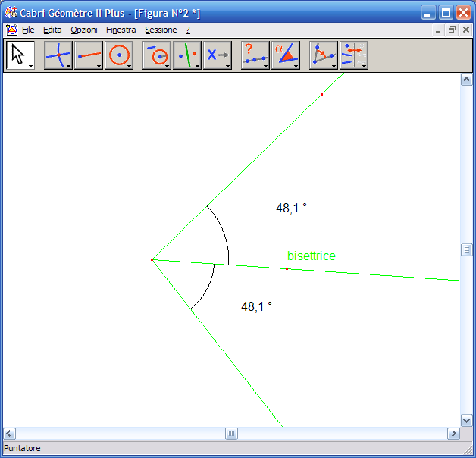Minimize the inner Figura document window
This screenshot has height=458, width=476.
click(x=438, y=30)
